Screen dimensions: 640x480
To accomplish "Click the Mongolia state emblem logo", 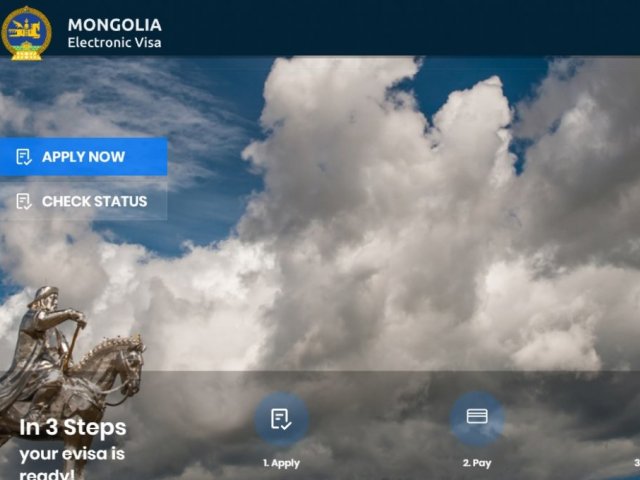I will tap(27, 33).
